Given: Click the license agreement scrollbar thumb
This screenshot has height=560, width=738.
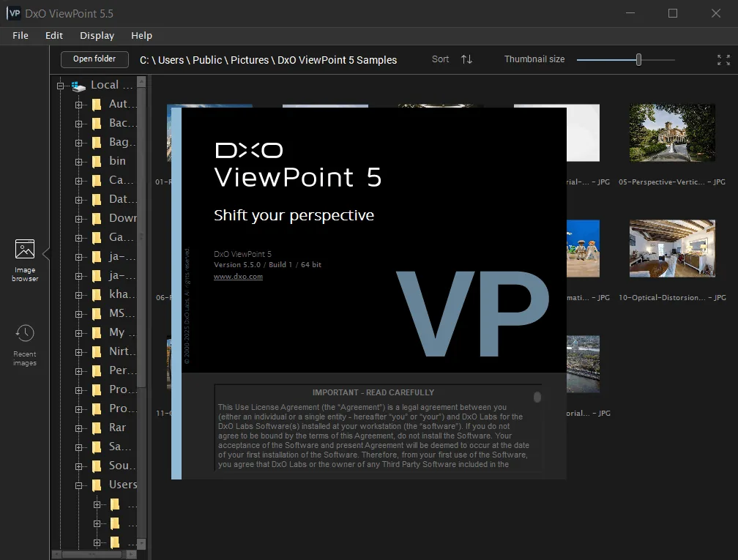Looking at the screenshot, I should [x=537, y=397].
